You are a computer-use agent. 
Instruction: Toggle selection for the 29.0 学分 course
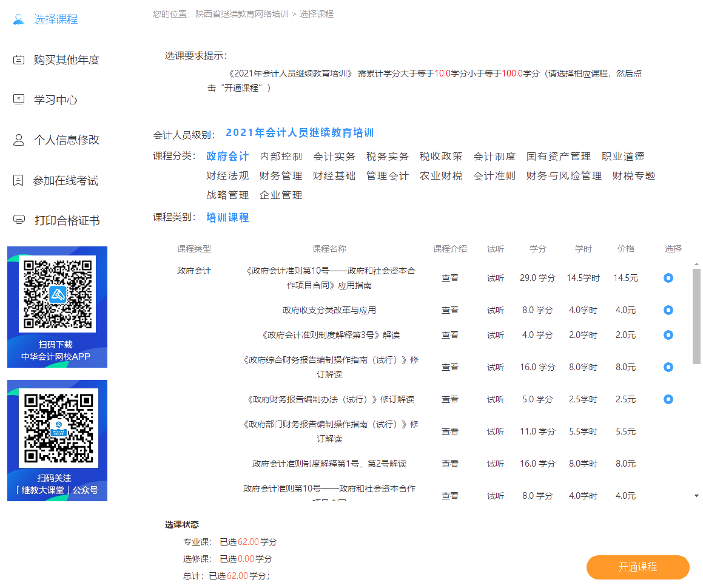tap(668, 278)
